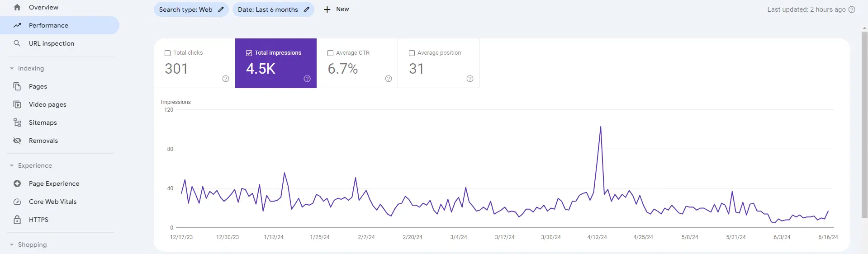Image resolution: width=868 pixels, height=254 pixels.
Task: Select the Average position 31 card
Action: coord(439,63)
